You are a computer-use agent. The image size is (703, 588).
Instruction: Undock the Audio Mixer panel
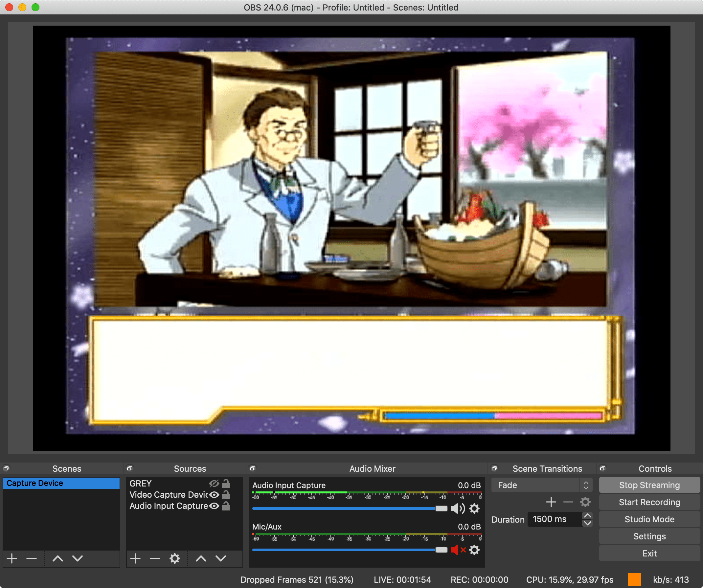click(253, 468)
